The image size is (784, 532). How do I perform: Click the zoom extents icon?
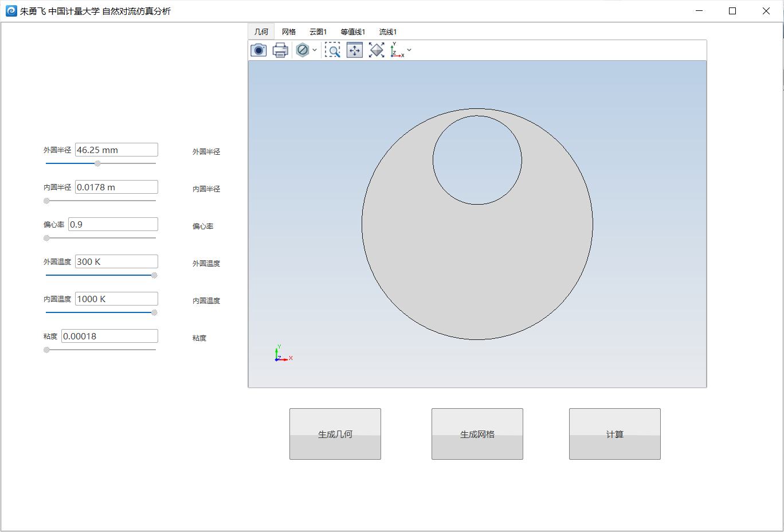click(355, 50)
